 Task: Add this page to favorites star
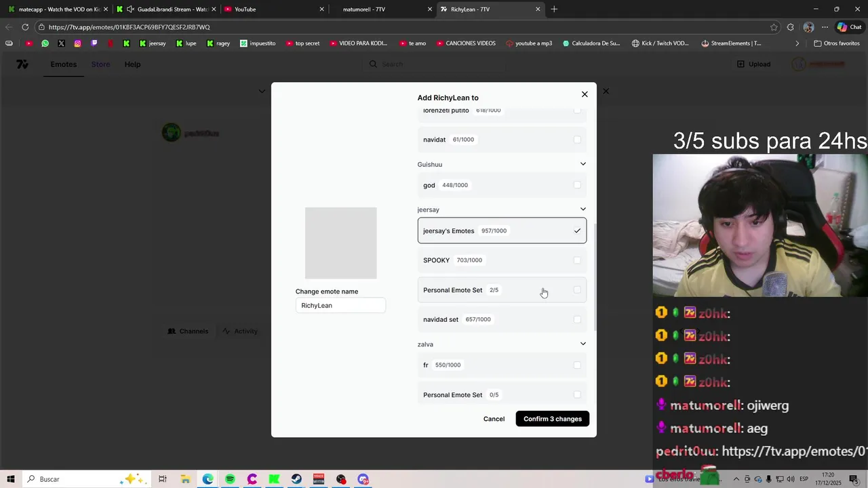click(774, 27)
